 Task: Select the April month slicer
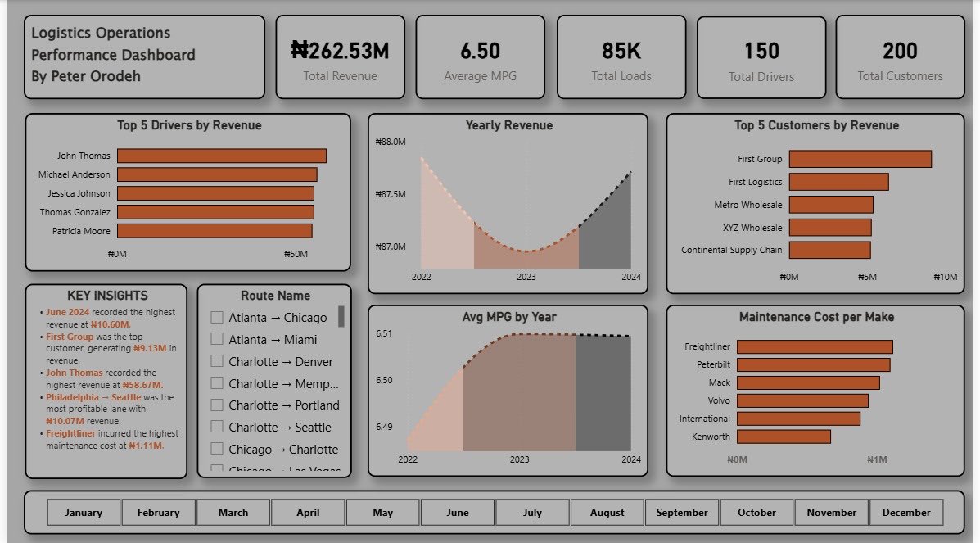pos(308,513)
